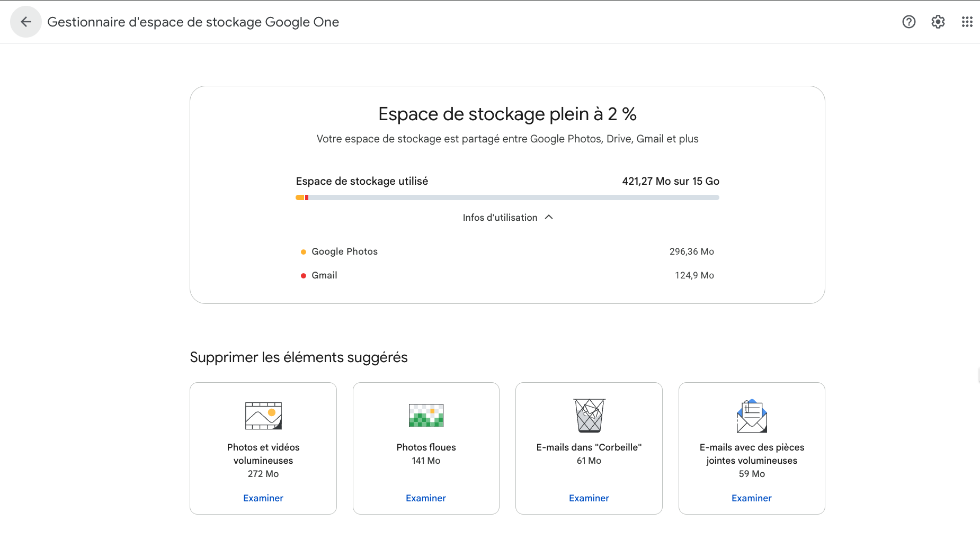Click Examiner under Photos floues
This screenshot has height=540, width=980.
426,498
